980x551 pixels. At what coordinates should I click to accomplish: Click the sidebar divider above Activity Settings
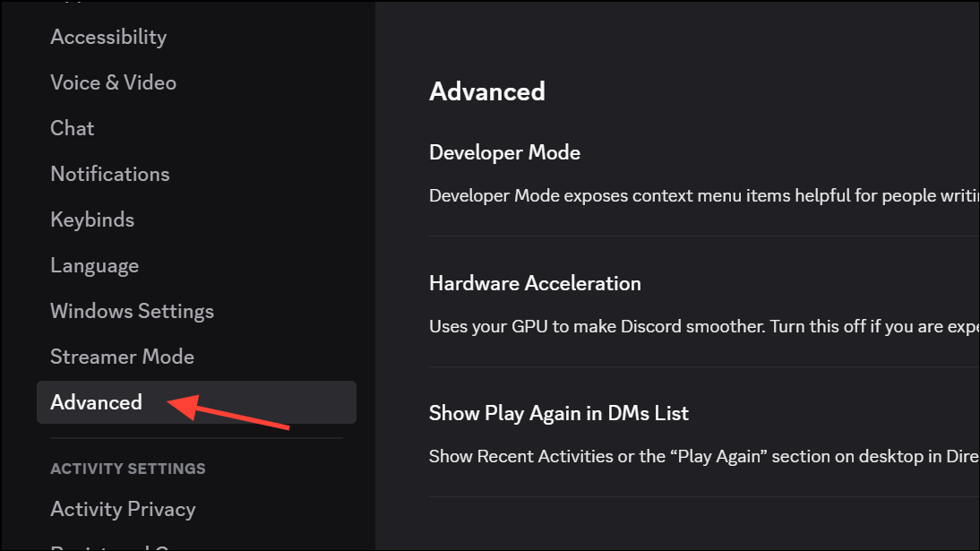(x=196, y=438)
